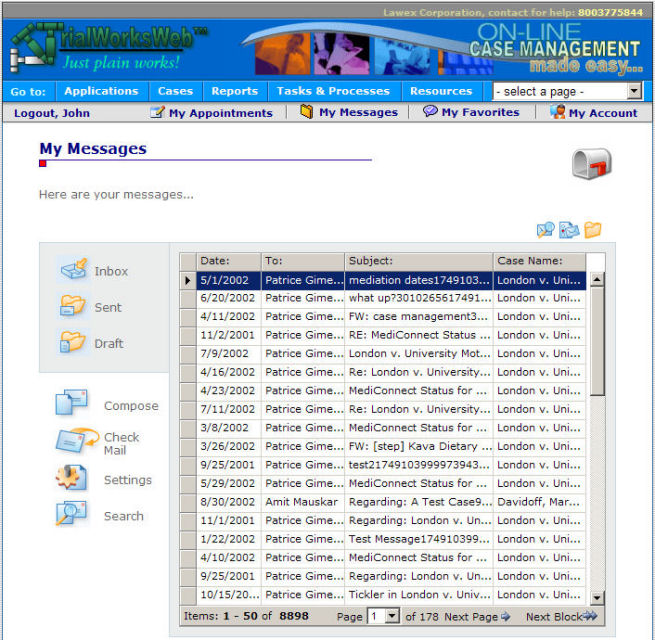The width and height of the screenshot is (655, 640).
Task: Click the Inbox label
Action: (111, 271)
